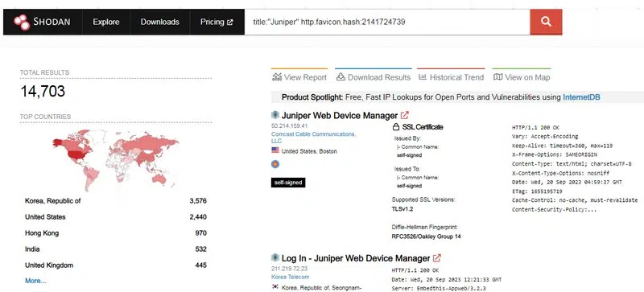The width and height of the screenshot is (644, 292).
Task: Click the world map of top countries
Action: pos(115,160)
